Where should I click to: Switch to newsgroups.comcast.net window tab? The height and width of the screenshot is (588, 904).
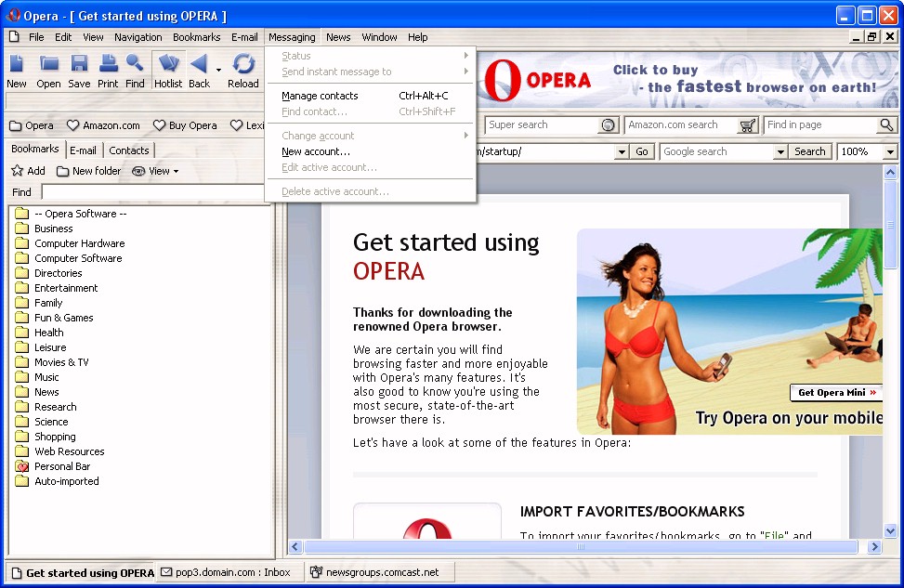click(x=381, y=572)
